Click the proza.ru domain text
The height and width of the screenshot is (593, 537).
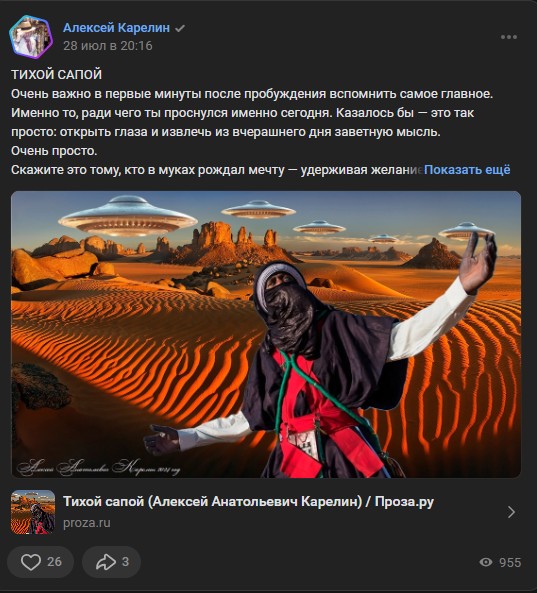click(x=87, y=523)
